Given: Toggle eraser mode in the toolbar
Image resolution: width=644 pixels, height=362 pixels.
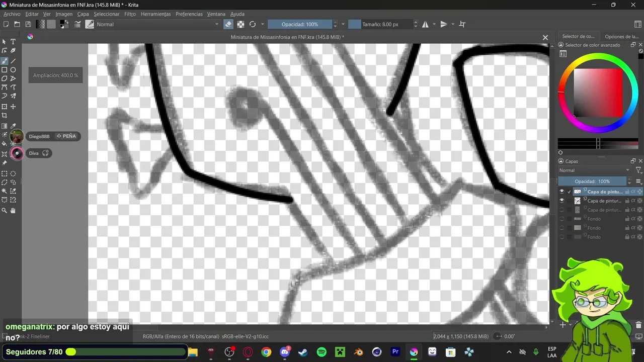Looking at the screenshot, I should pos(228,24).
